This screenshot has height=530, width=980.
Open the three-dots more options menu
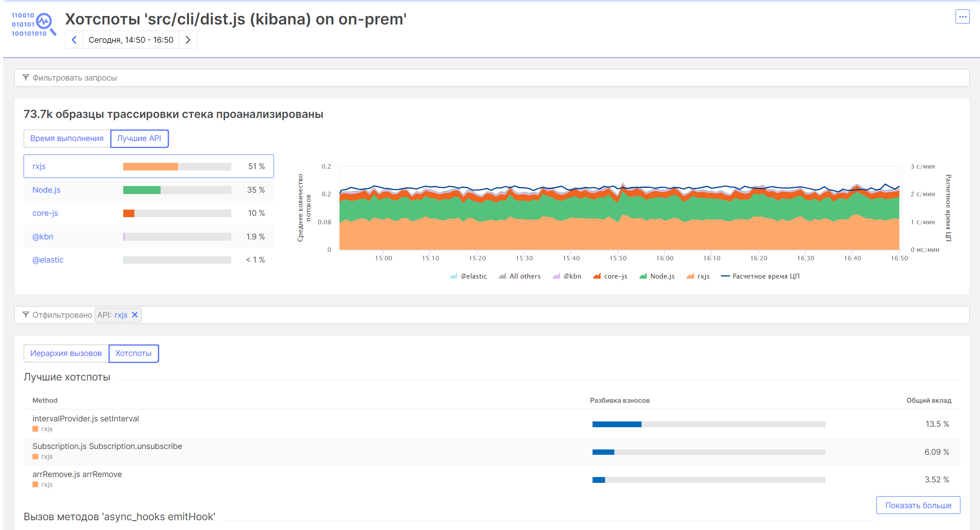[962, 17]
